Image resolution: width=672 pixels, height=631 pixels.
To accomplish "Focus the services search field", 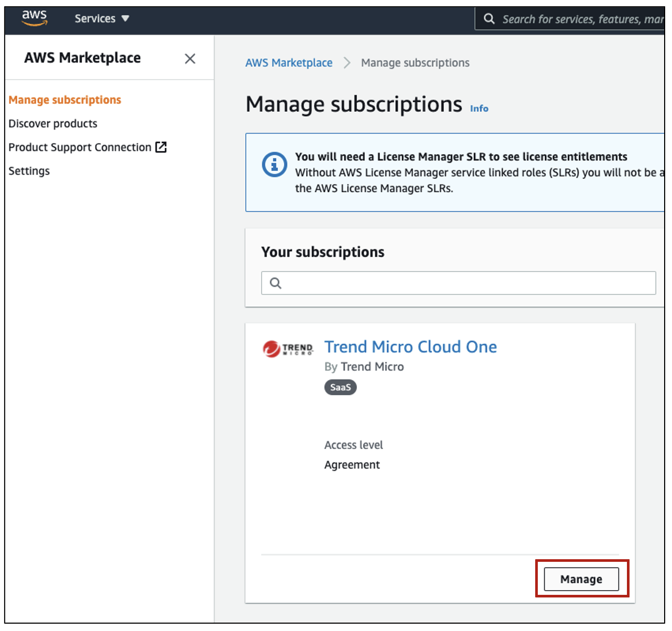I will point(570,19).
